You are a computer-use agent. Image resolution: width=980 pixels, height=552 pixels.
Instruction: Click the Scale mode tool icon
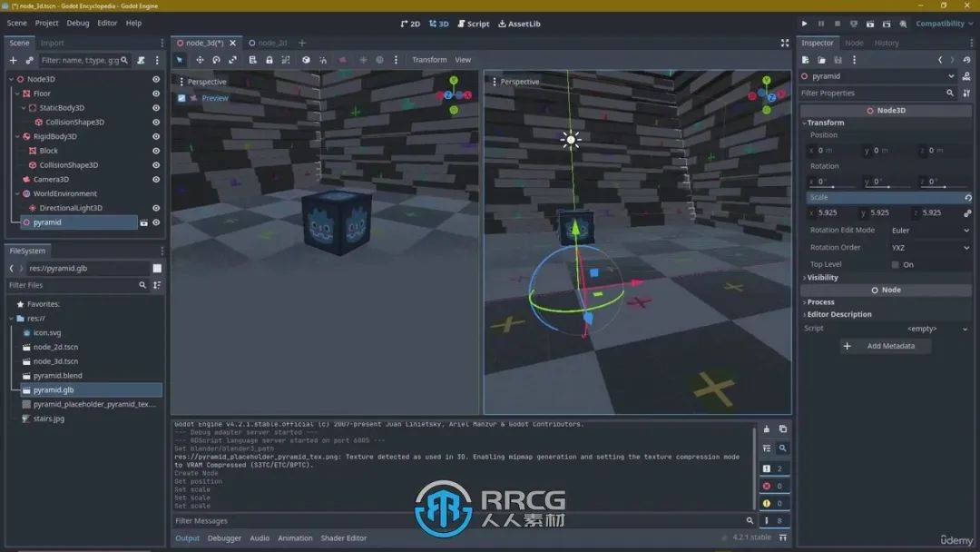point(233,60)
